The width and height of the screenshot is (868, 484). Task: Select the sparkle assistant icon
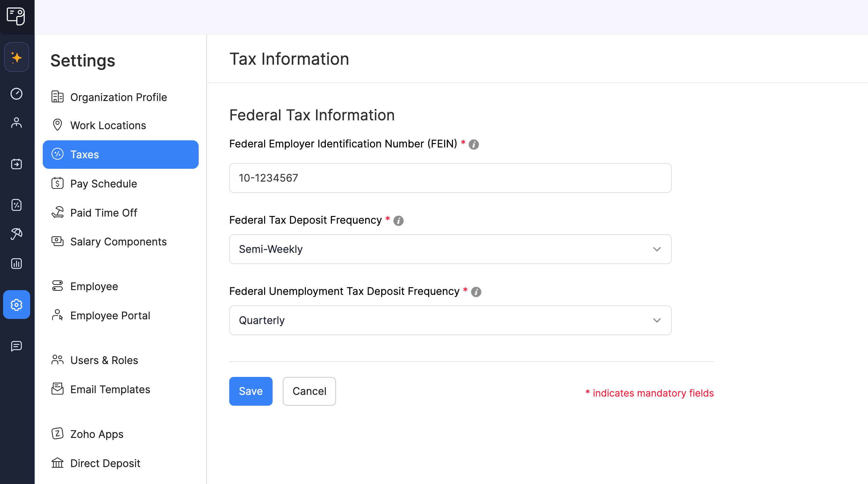[x=17, y=57]
